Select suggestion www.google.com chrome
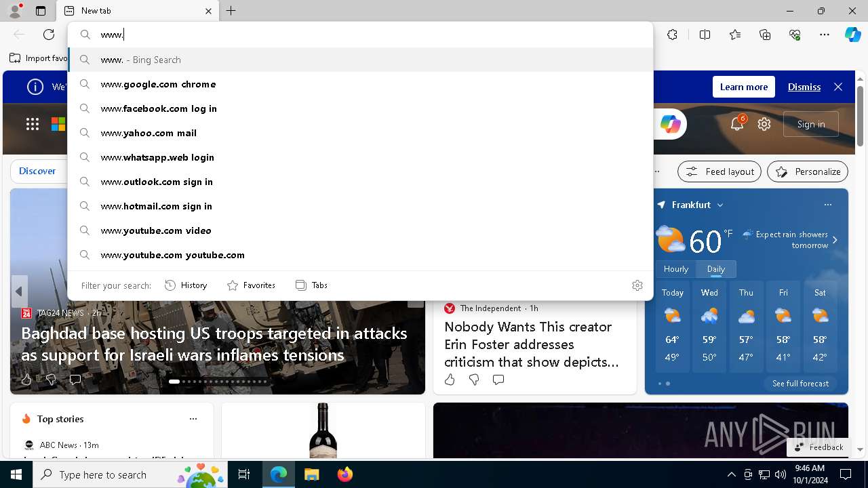This screenshot has height=488, width=868. pyautogui.click(x=360, y=84)
